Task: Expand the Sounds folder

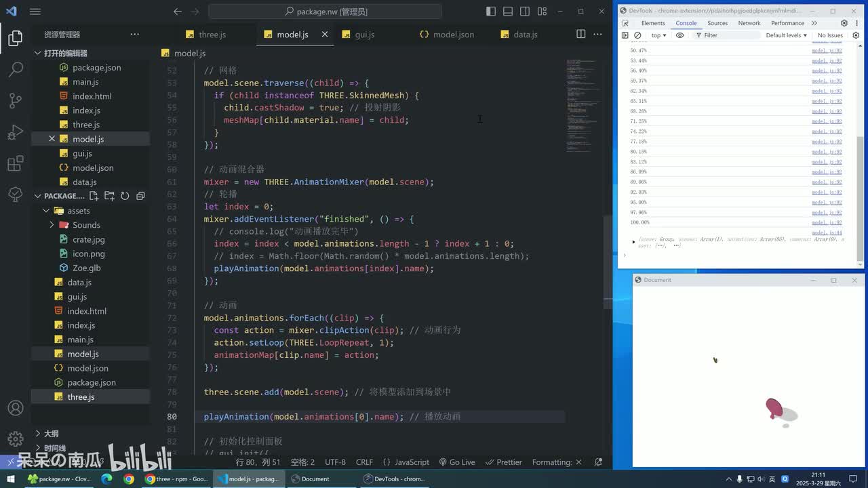Action: pos(52,225)
